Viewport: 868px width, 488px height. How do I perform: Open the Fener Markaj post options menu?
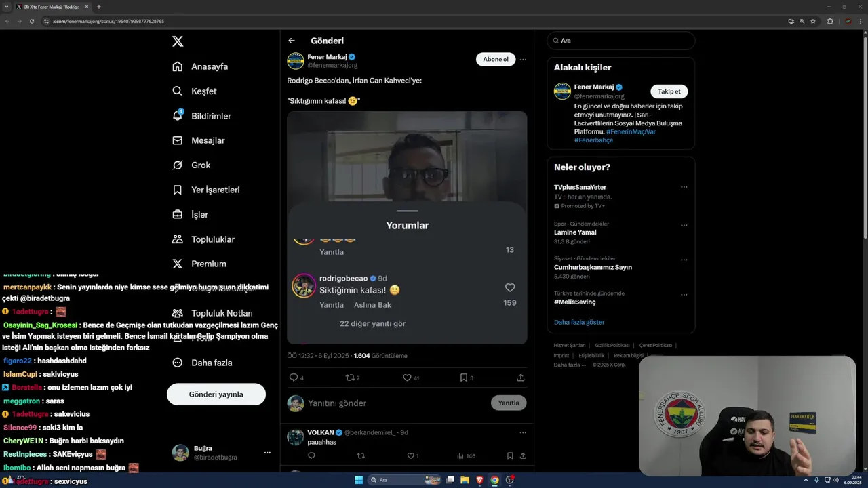point(523,59)
